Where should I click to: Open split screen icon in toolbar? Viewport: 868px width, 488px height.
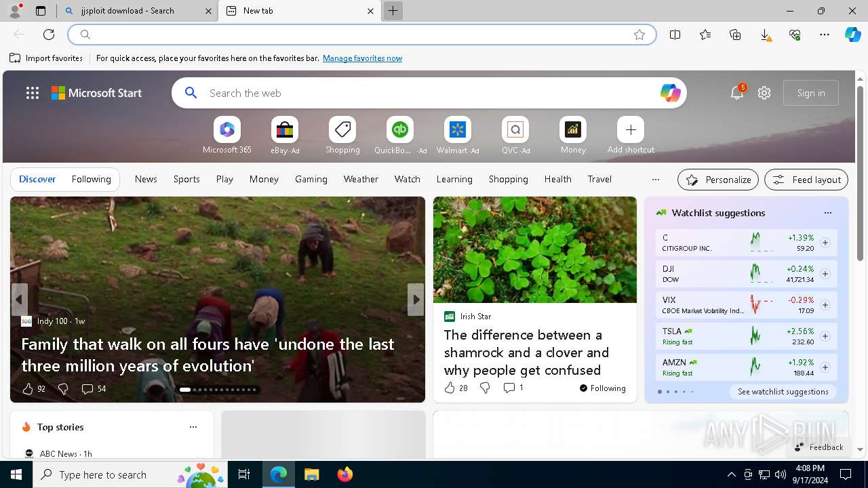click(675, 35)
